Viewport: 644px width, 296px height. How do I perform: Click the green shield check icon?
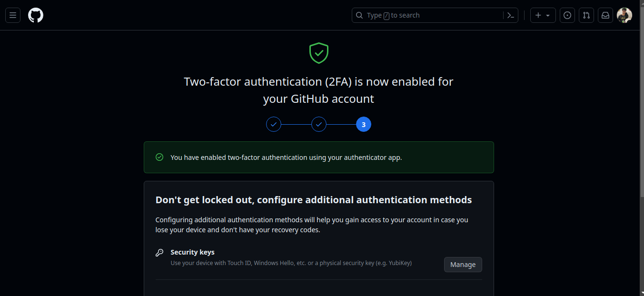[x=319, y=53]
